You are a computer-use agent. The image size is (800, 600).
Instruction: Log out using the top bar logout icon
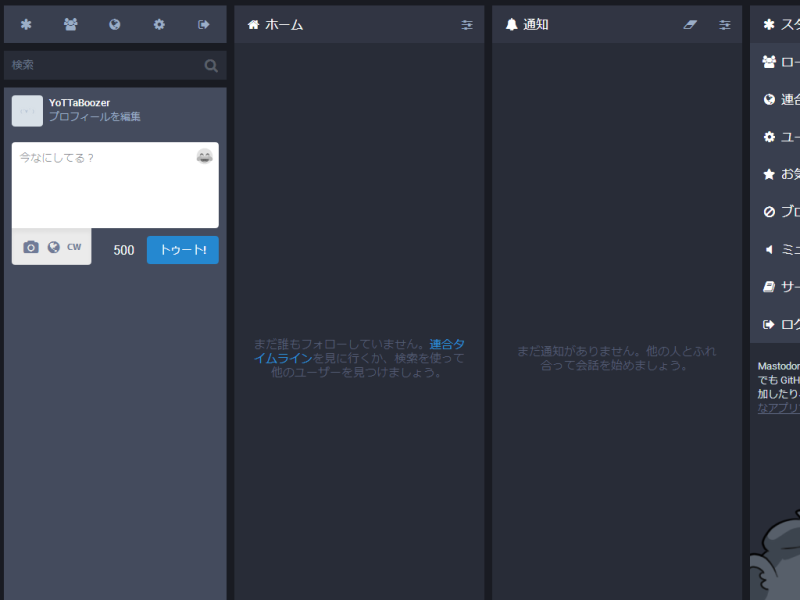203,24
